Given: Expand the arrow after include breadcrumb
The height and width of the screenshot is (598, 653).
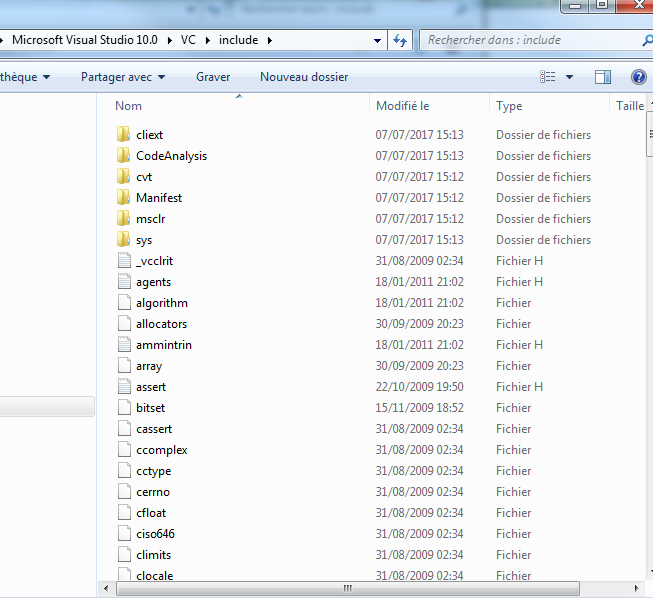Looking at the screenshot, I should pos(269,40).
